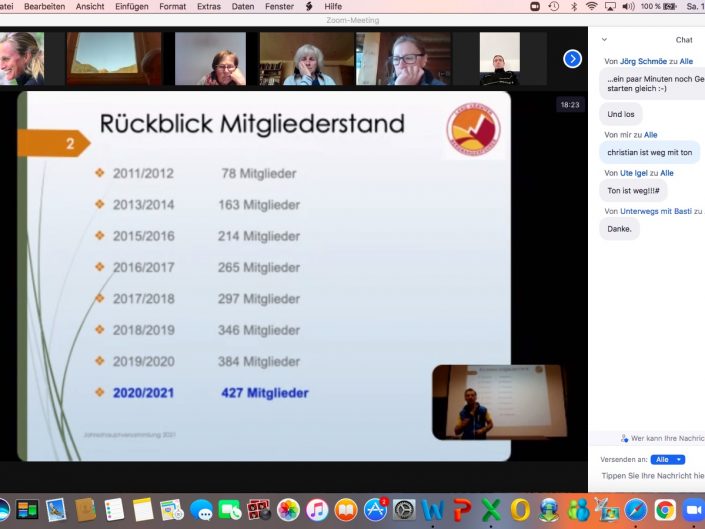Open the 'Versenden an: Alle' recipient dropdown
705x529 pixels.
point(668,459)
